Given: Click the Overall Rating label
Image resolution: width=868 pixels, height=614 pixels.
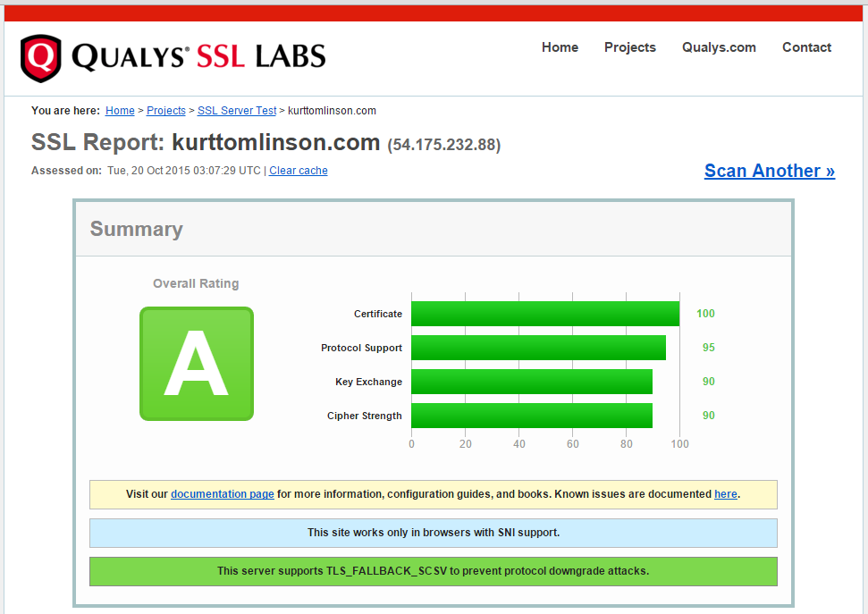Looking at the screenshot, I should click(196, 283).
